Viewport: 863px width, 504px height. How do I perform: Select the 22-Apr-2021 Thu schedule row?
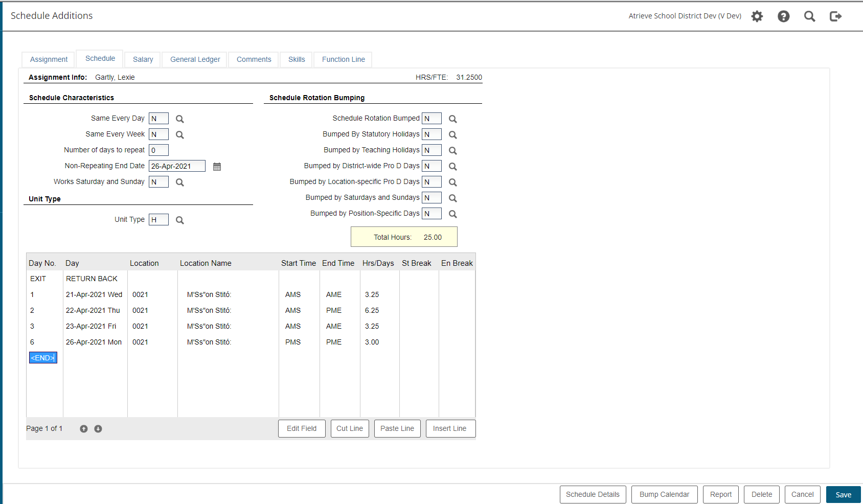pos(93,310)
